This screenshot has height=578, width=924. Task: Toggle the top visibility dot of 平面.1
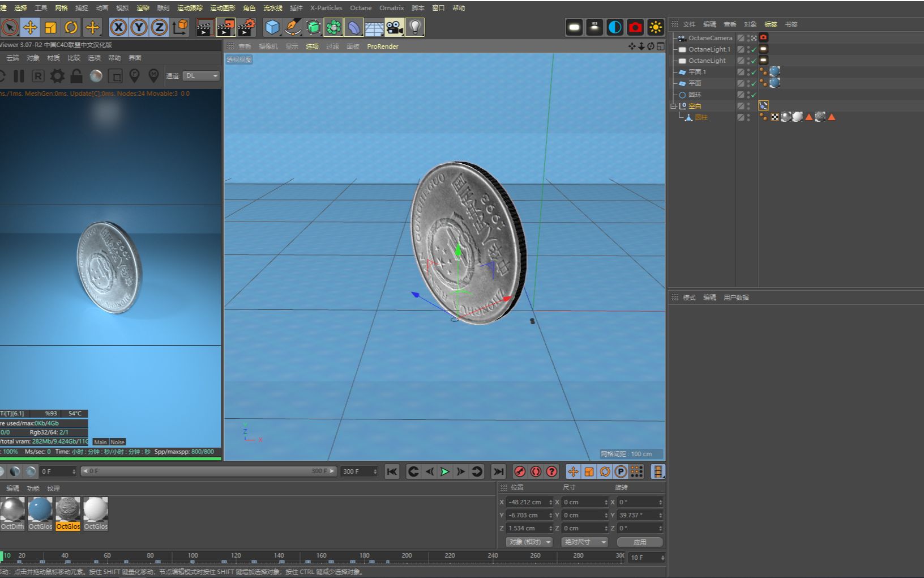click(748, 70)
